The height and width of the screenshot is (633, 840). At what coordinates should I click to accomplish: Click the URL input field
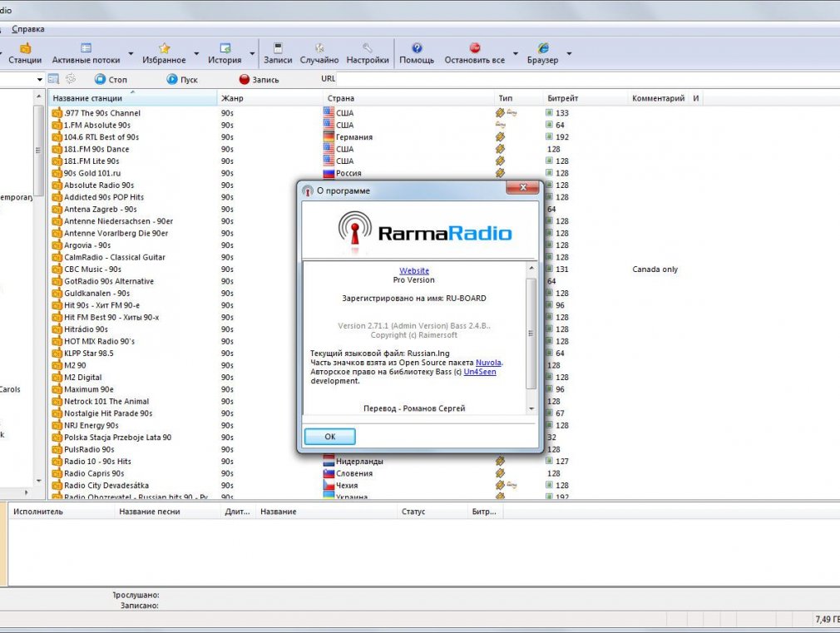click(588, 79)
